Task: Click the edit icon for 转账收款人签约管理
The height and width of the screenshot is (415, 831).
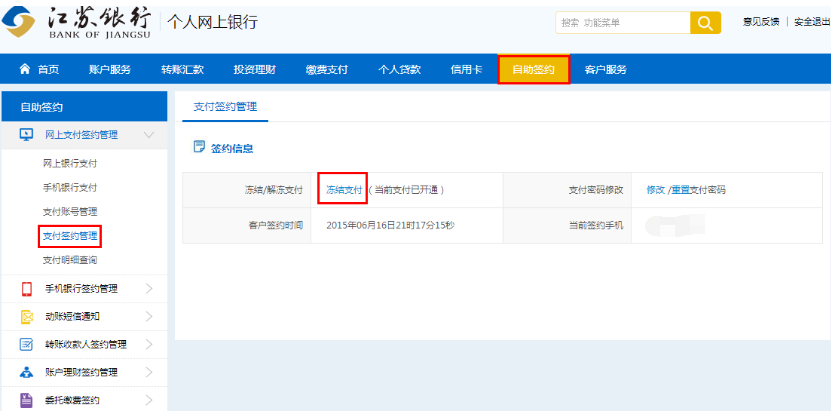Action: pos(27,345)
